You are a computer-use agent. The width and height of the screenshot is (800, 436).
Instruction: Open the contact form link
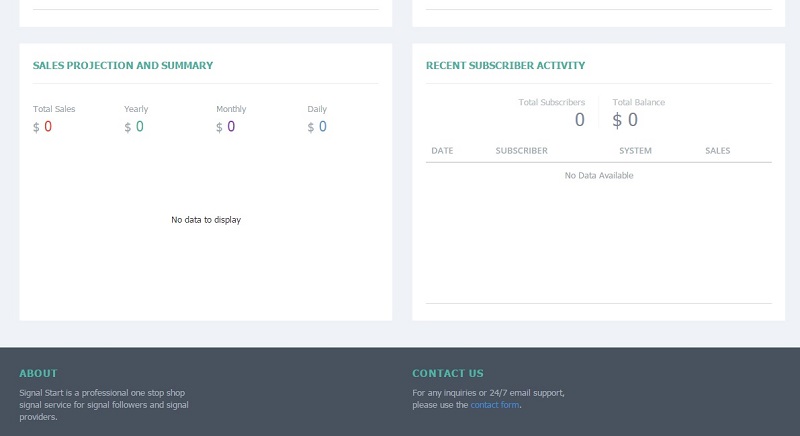495,405
